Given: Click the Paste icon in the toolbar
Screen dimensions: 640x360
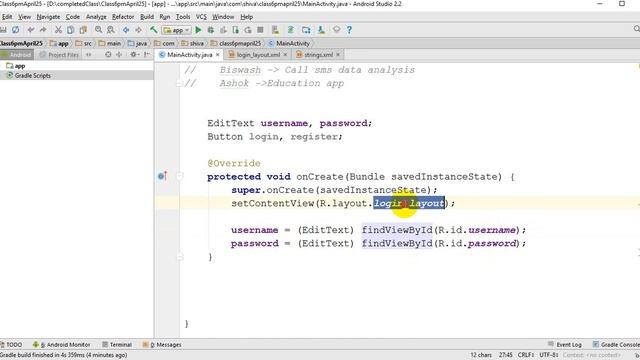Looking at the screenshot, I should point(83,30).
